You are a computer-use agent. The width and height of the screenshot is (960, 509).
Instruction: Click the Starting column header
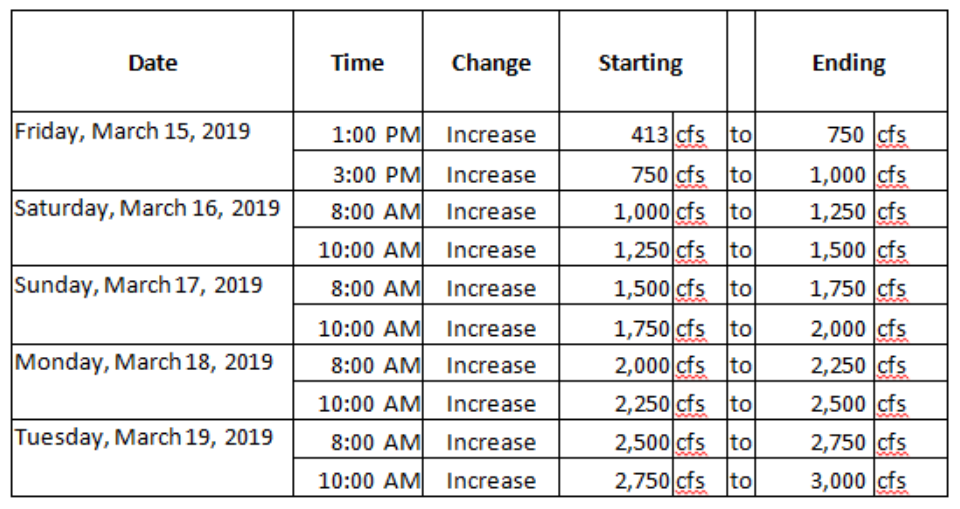click(x=640, y=63)
